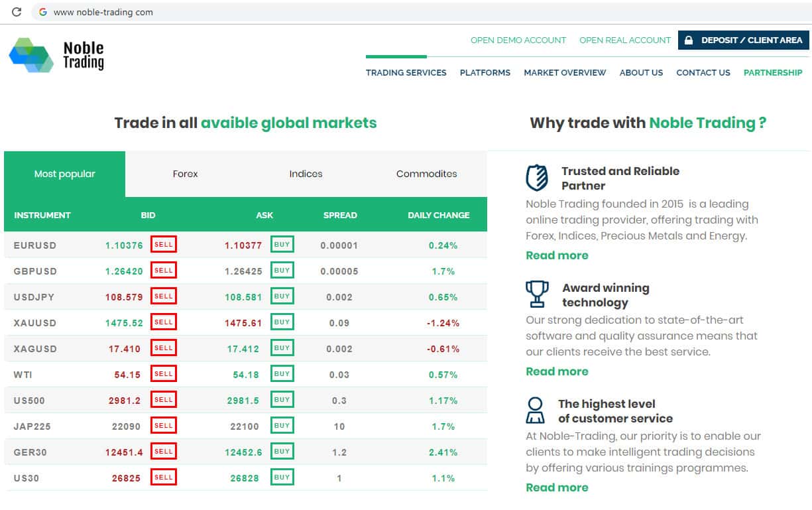Switch to the Forex tab
Screen dimensions: 812x510
click(185, 174)
